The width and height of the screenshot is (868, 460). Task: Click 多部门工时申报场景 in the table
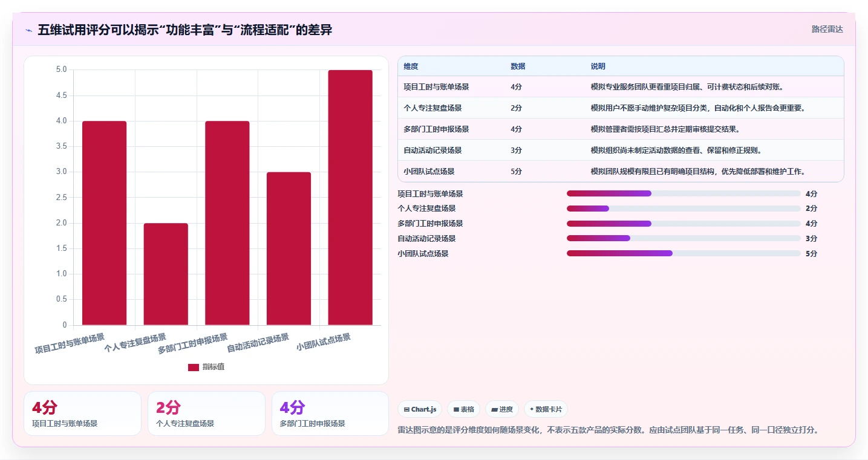pos(436,129)
